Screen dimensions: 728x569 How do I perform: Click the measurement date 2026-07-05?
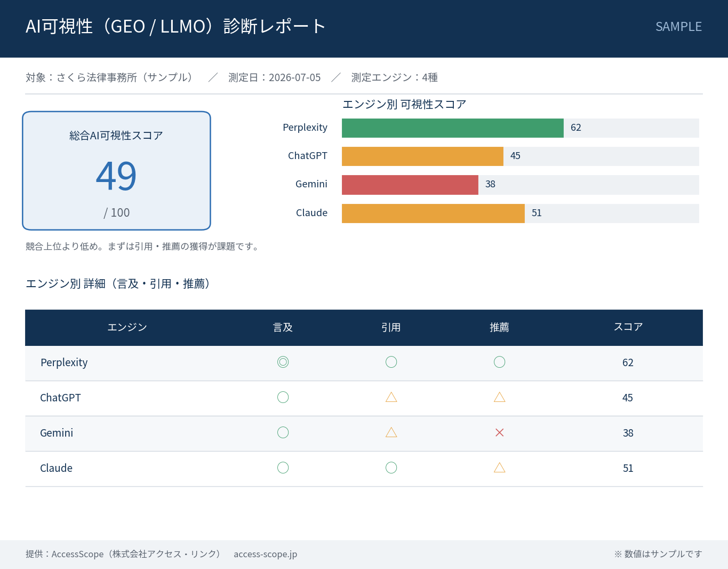295,77
